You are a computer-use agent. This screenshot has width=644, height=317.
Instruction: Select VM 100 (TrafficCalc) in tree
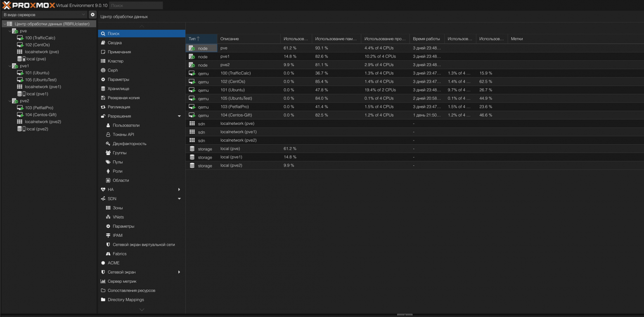pos(40,38)
